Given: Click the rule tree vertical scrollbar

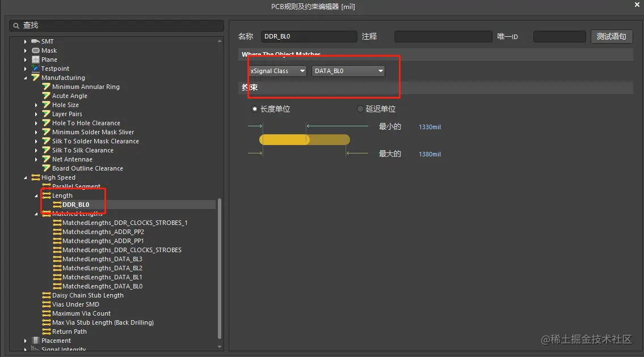Looking at the screenshot, I should 220,269.
